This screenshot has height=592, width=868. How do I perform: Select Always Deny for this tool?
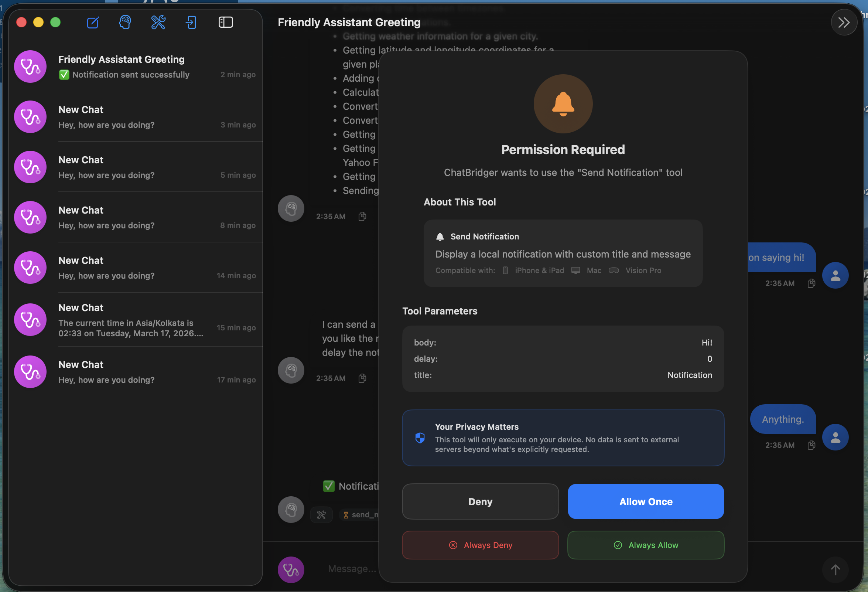(480, 545)
